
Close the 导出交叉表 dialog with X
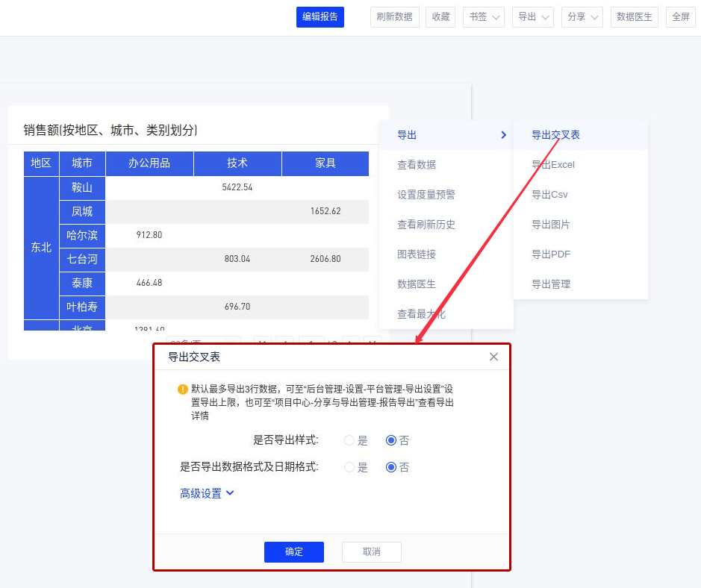click(x=493, y=357)
